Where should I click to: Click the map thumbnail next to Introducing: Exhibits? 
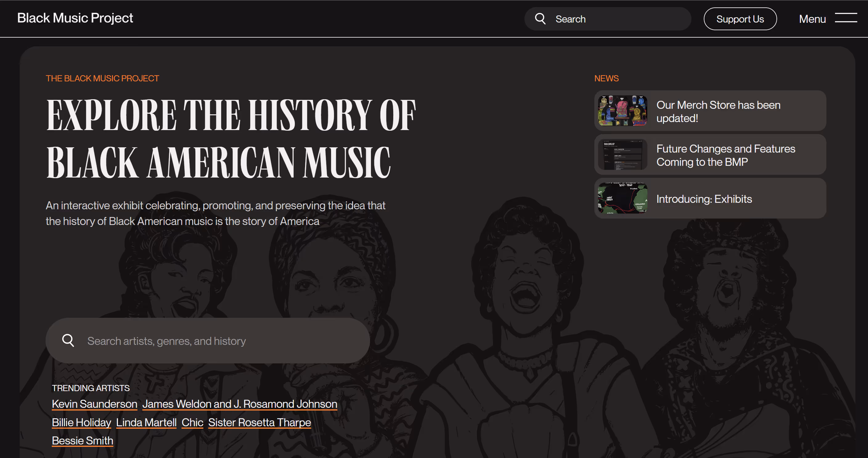coord(622,198)
